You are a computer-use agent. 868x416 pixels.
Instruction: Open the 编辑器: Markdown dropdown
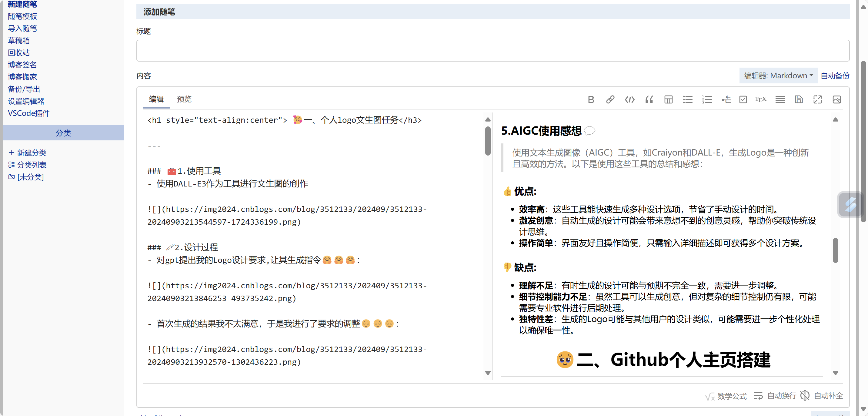778,75
